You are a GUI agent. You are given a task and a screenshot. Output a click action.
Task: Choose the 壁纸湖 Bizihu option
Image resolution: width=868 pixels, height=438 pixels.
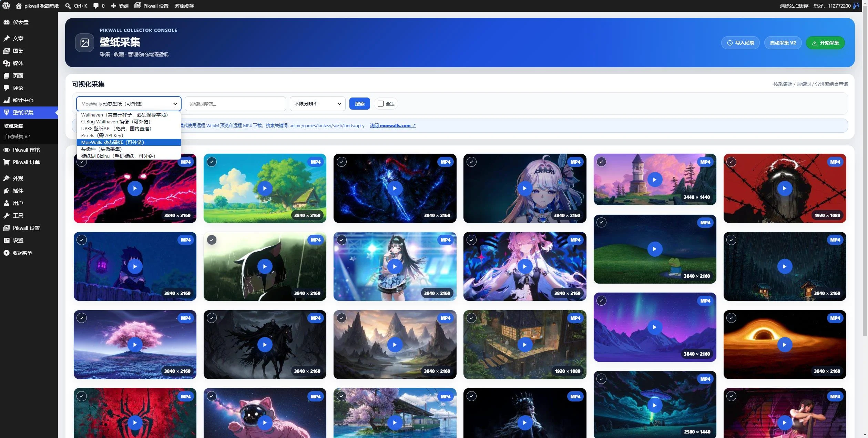[x=129, y=156]
